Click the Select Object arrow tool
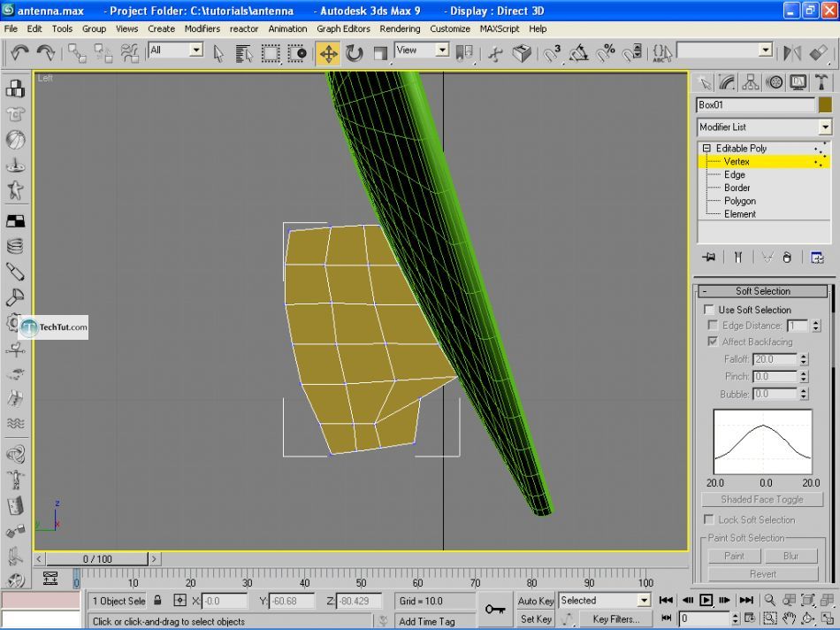840x630 pixels. 219,53
